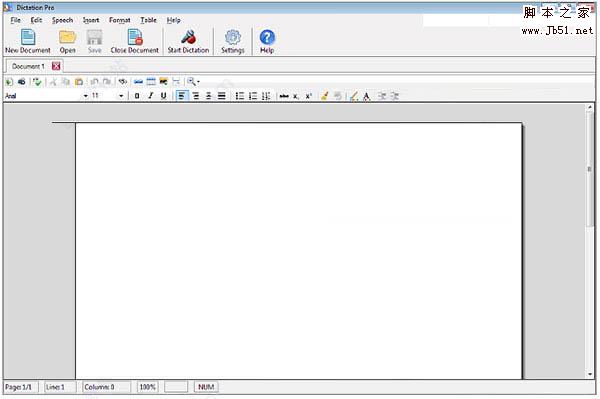Click the NUM indicator in status bar
This screenshot has height=399, width=600.
click(206, 387)
